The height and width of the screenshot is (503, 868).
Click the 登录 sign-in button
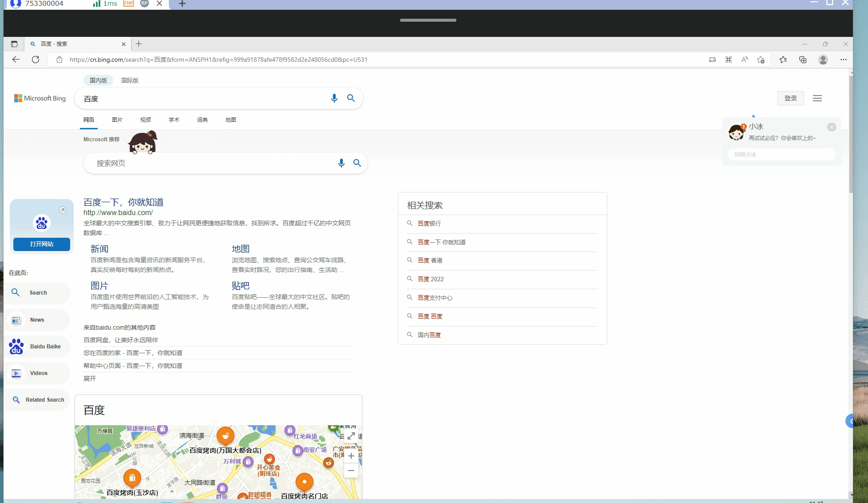pos(791,98)
